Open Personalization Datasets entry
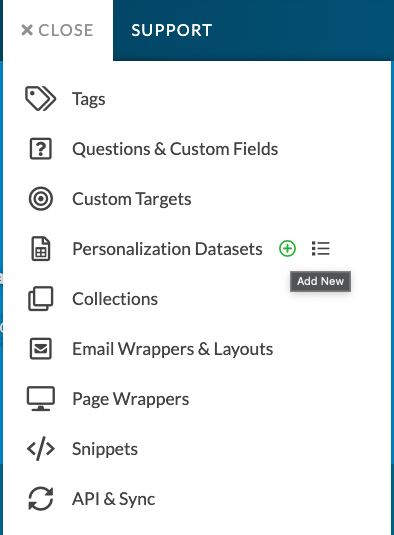Image resolution: width=394 pixels, height=535 pixels. tap(167, 249)
